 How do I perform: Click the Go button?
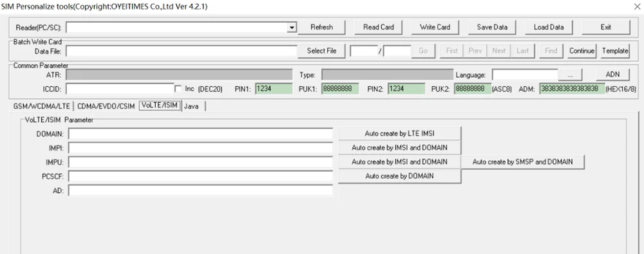[423, 51]
